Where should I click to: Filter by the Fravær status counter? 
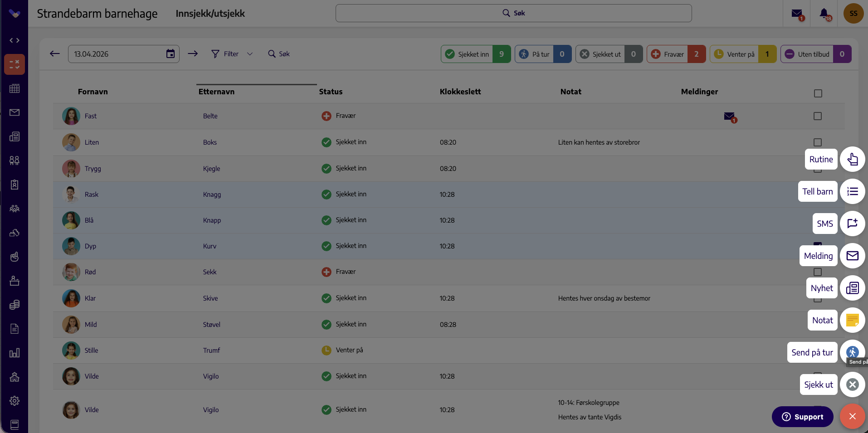(x=676, y=54)
